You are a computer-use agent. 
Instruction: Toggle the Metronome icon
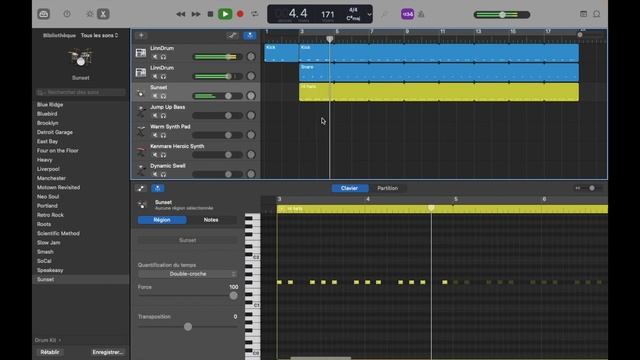(421, 14)
